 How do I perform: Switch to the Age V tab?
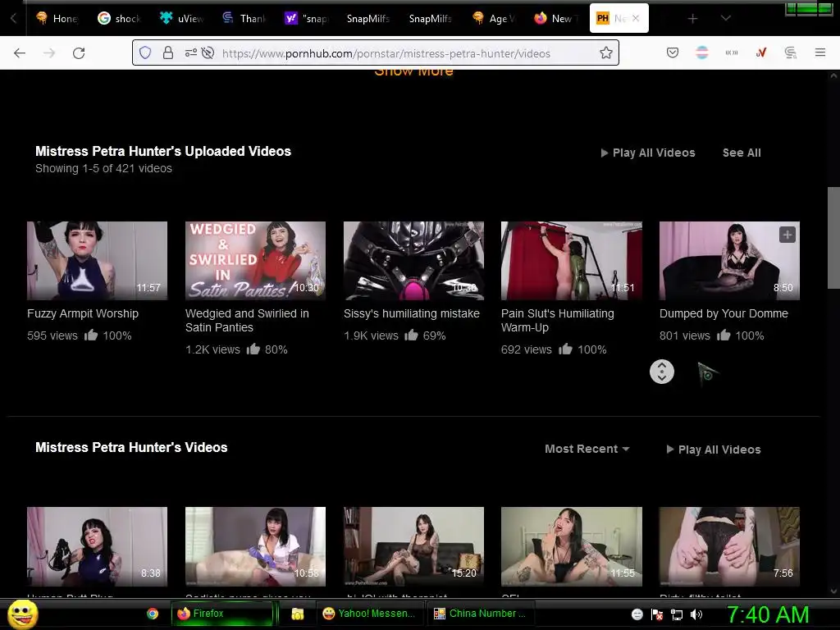pos(493,18)
